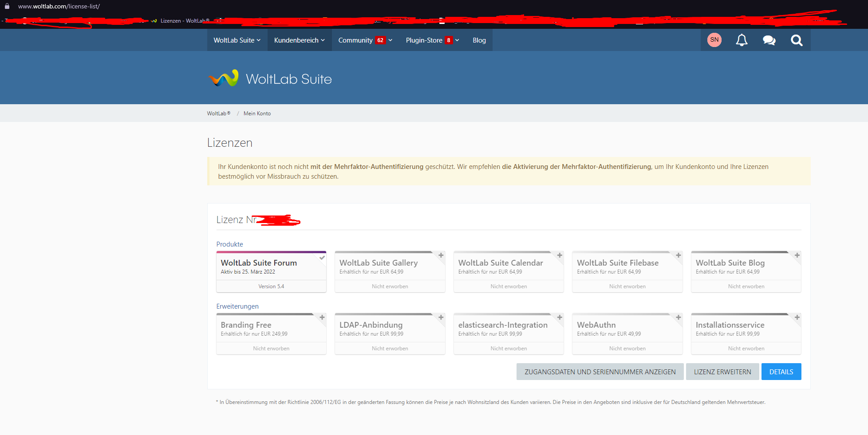Screen dimensions: 868x435
Task: Follow the Mein Konto breadcrumb link
Action: [x=257, y=114]
